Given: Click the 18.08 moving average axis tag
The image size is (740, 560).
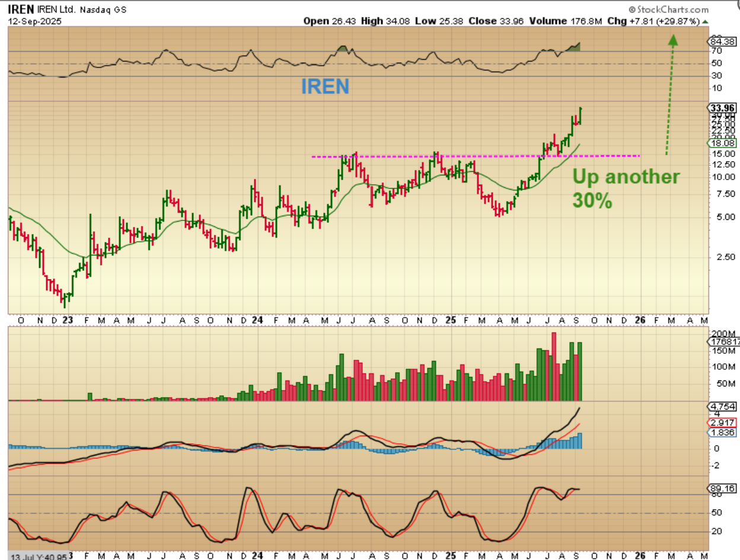Looking at the screenshot, I should [722, 143].
